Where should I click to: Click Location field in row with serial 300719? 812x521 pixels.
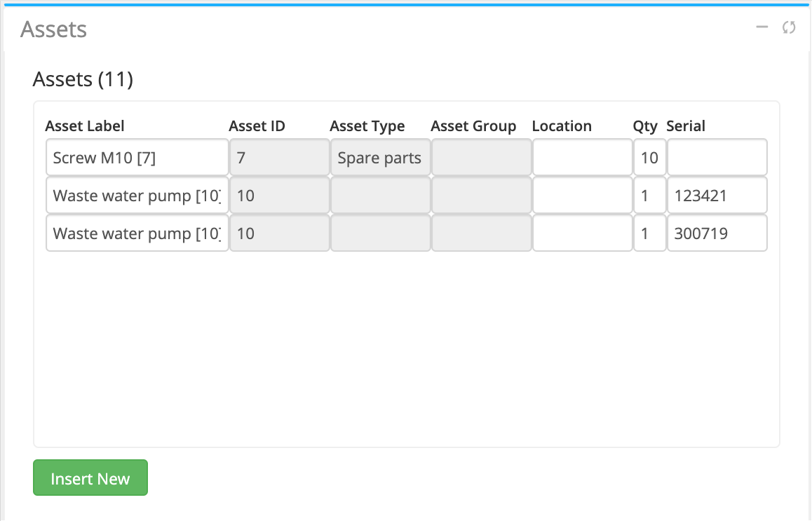tap(582, 234)
